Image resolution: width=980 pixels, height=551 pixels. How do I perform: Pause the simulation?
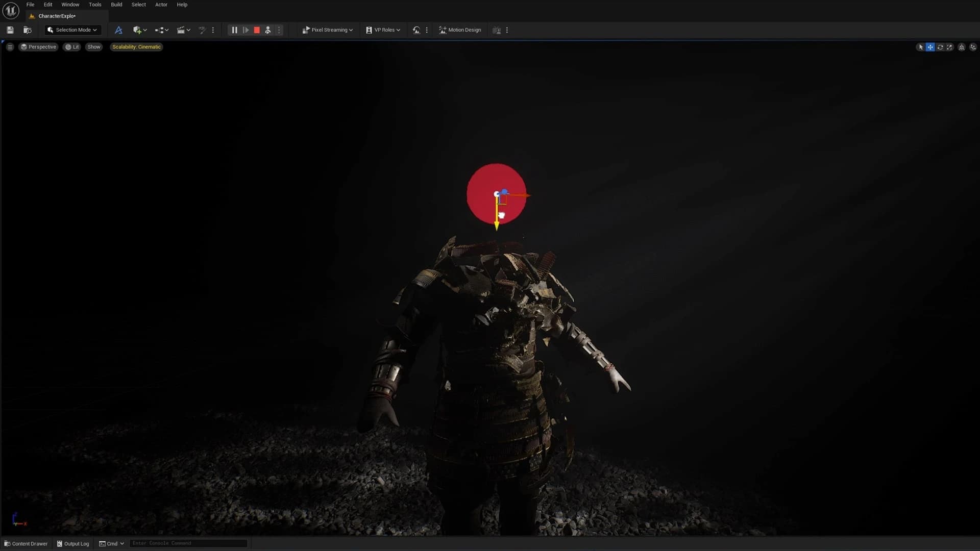point(234,30)
